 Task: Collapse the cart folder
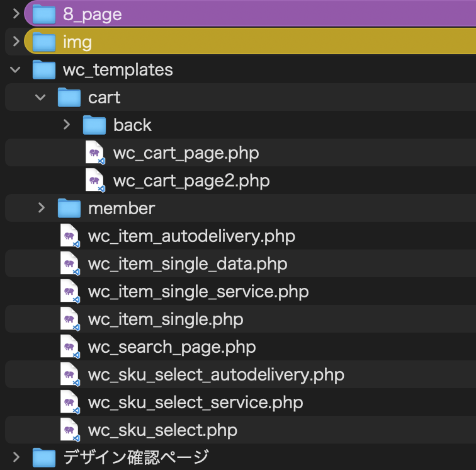point(40,97)
